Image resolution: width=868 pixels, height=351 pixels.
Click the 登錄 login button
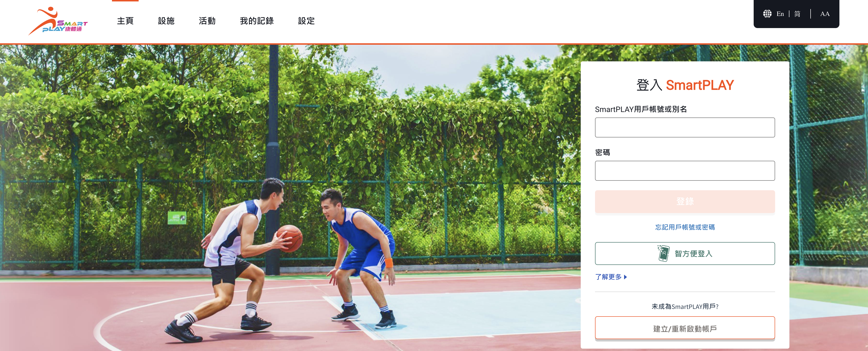(x=685, y=201)
